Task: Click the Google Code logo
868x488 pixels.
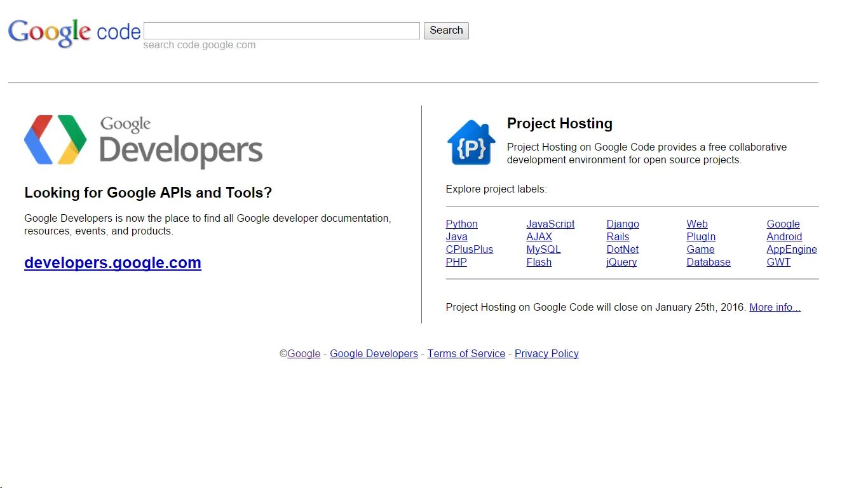Action: [74, 32]
